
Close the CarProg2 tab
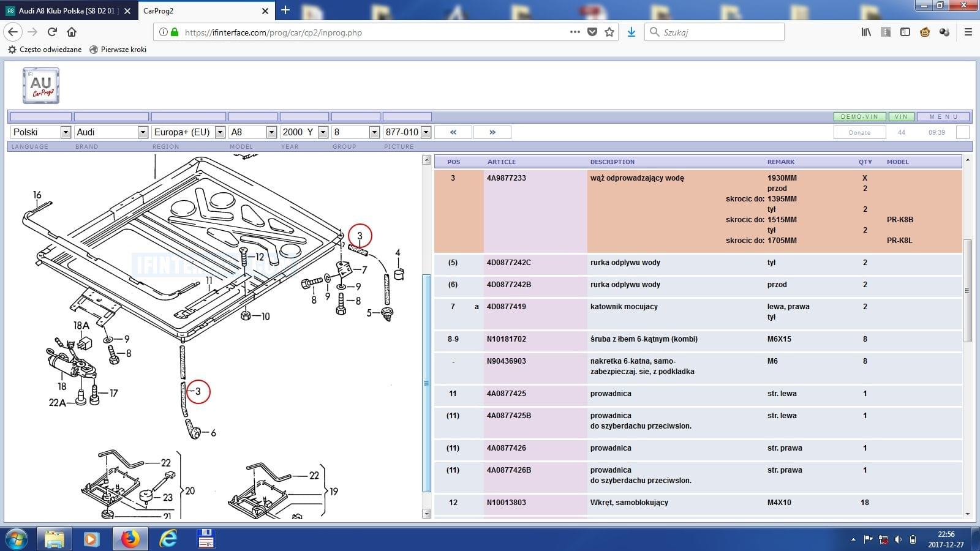[265, 10]
